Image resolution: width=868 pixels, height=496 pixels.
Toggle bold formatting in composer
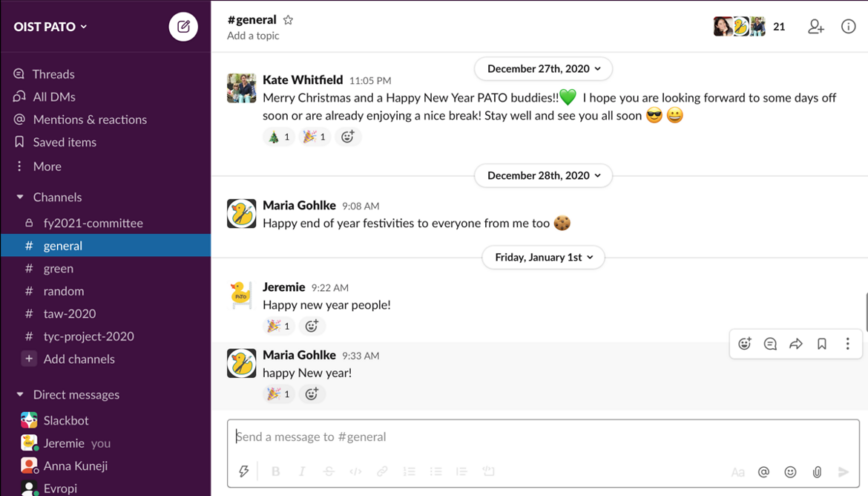[x=276, y=471]
